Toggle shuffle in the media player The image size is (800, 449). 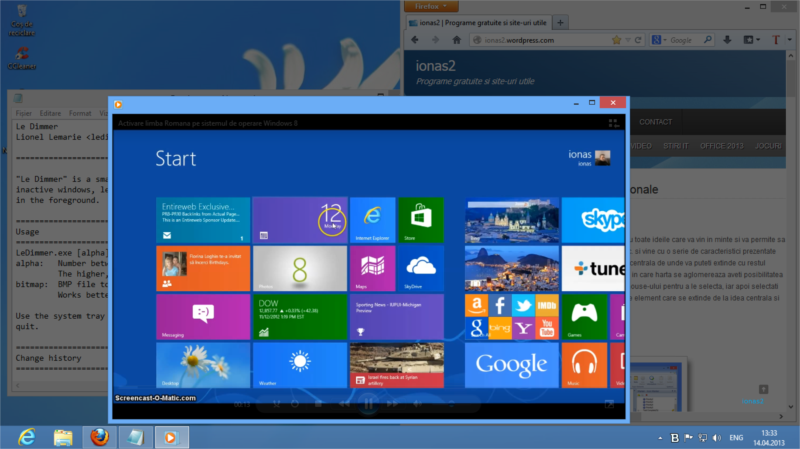(277, 404)
